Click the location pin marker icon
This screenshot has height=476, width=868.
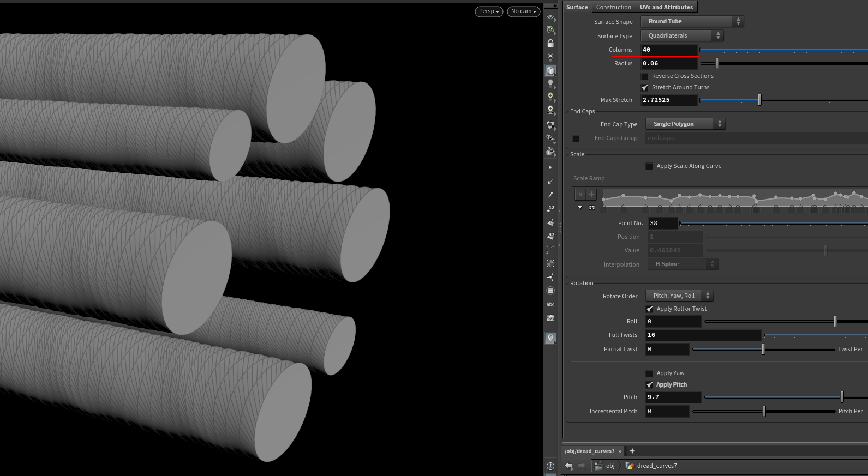coord(550,338)
